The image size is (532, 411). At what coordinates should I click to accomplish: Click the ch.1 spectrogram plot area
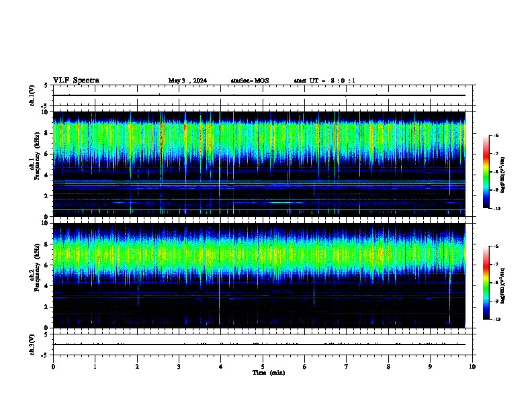coord(259,164)
